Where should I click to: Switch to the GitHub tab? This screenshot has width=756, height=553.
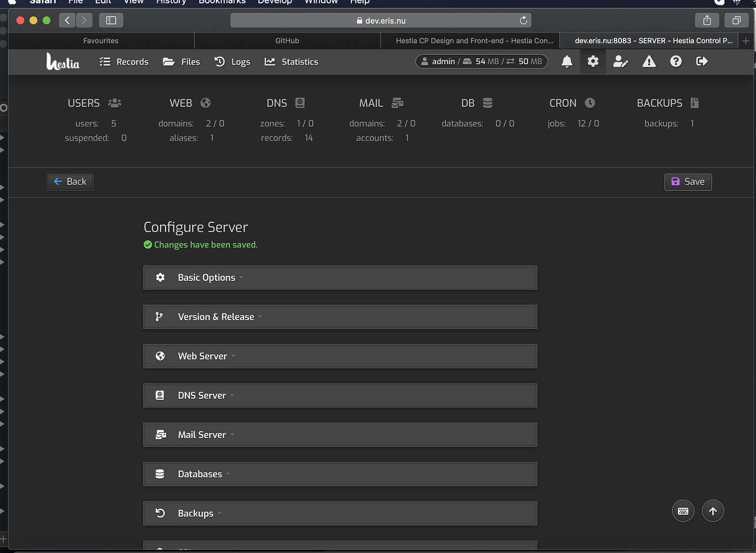tap(287, 40)
